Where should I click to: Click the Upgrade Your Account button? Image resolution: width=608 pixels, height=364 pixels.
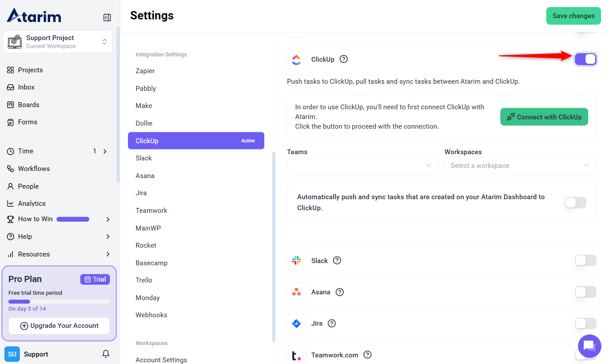tap(59, 326)
